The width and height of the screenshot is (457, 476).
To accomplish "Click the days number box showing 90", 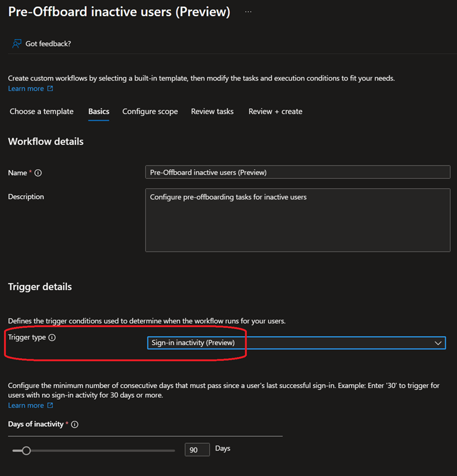I will pyautogui.click(x=197, y=449).
